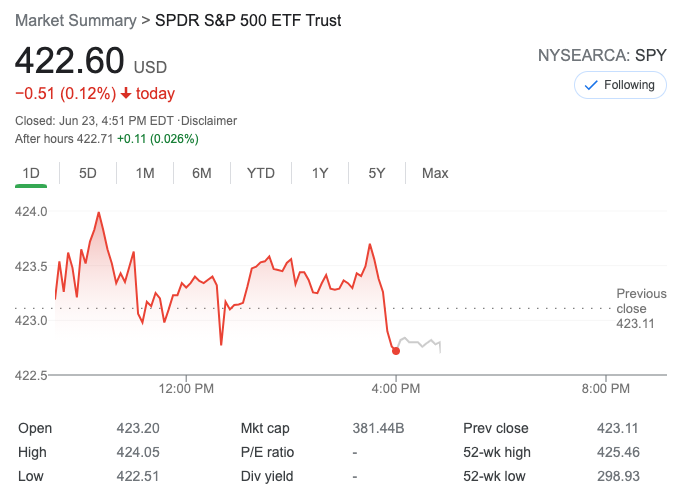Click the gray after-hours line segment

point(420,343)
